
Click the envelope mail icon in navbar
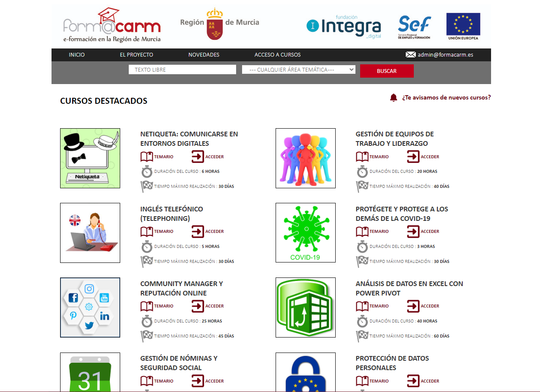pos(411,54)
